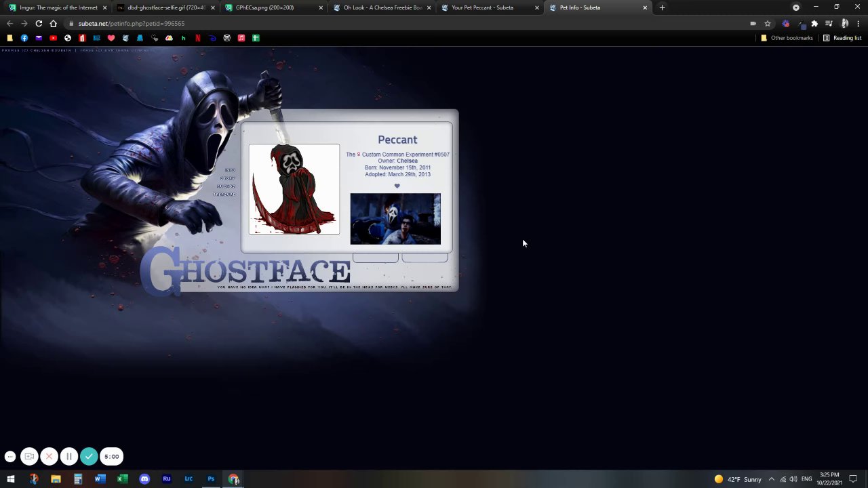868x488 pixels.
Task: Open the info link beside pet image
Action: (231, 169)
